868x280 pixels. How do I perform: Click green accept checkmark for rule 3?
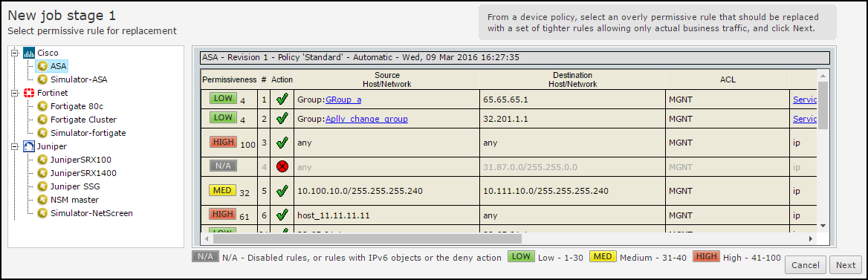[x=282, y=142]
